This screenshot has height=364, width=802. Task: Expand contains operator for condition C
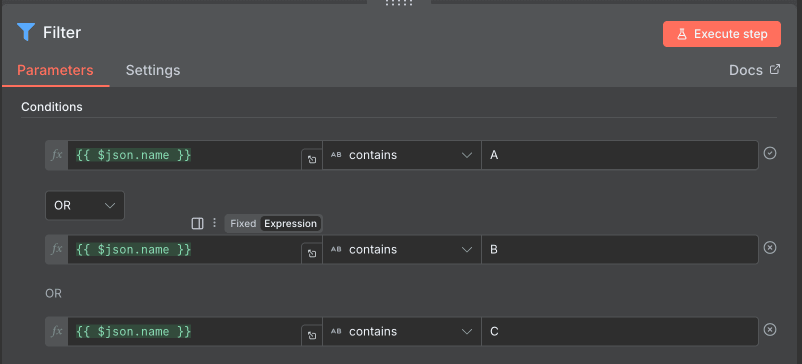coord(402,331)
